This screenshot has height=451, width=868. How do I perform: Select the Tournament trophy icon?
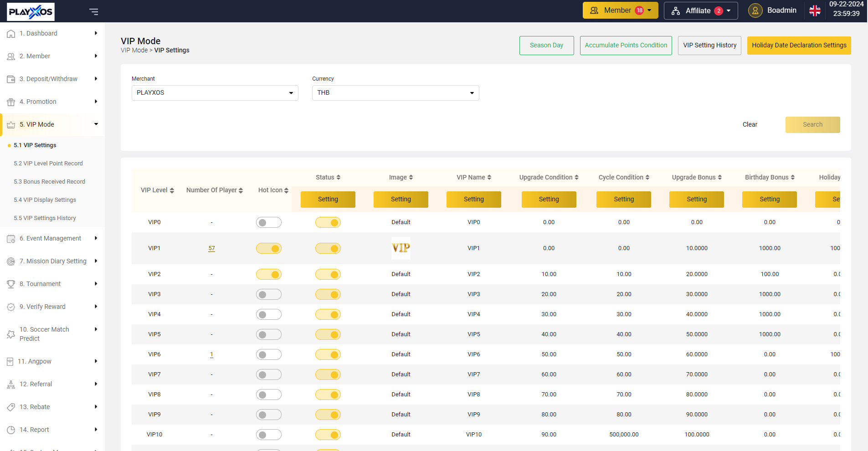pos(10,283)
